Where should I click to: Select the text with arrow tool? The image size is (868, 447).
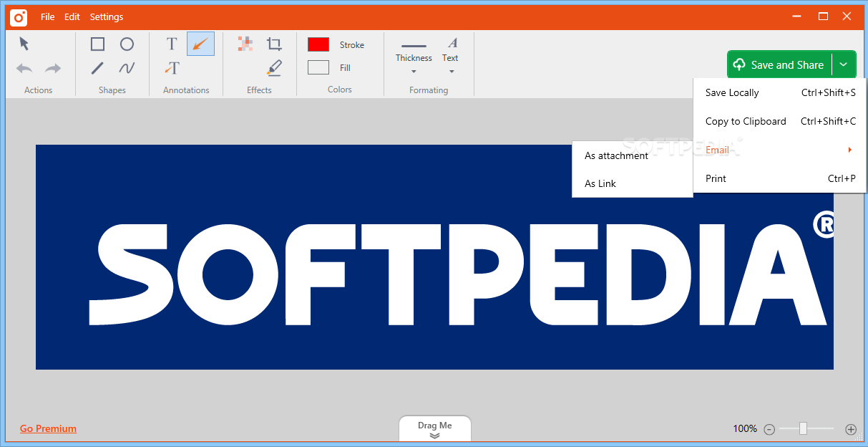point(172,68)
